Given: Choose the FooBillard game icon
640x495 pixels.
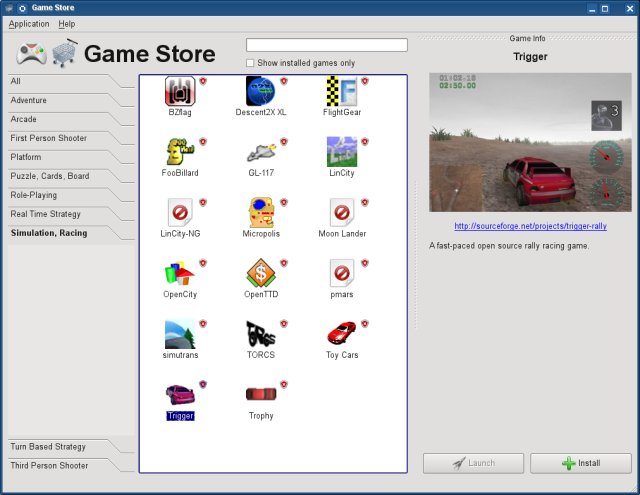Looking at the screenshot, I should tap(179, 151).
